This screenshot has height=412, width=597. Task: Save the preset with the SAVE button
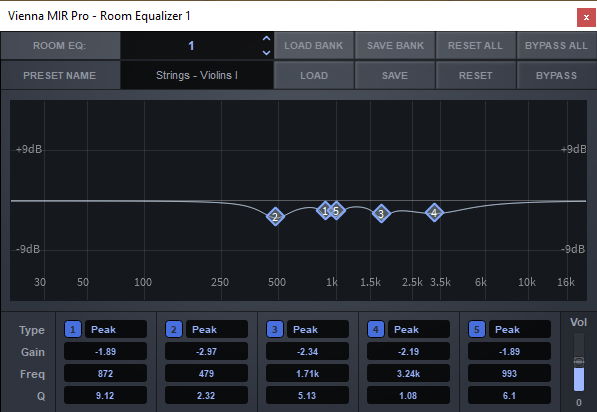pos(395,75)
